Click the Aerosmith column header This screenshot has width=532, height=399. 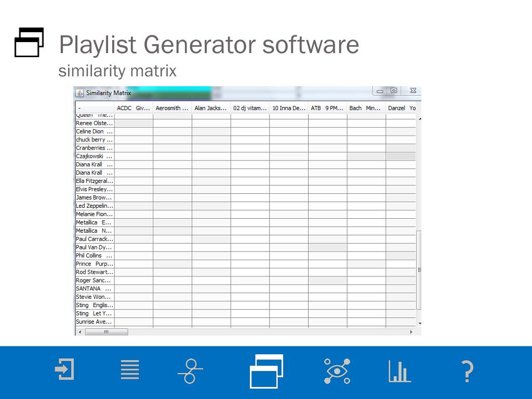(x=172, y=108)
